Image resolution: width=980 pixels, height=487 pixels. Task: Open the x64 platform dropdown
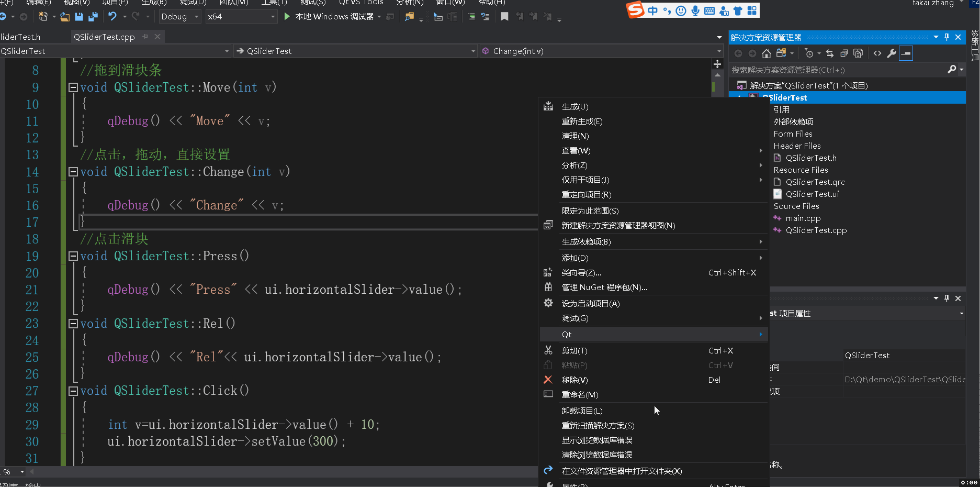click(241, 17)
